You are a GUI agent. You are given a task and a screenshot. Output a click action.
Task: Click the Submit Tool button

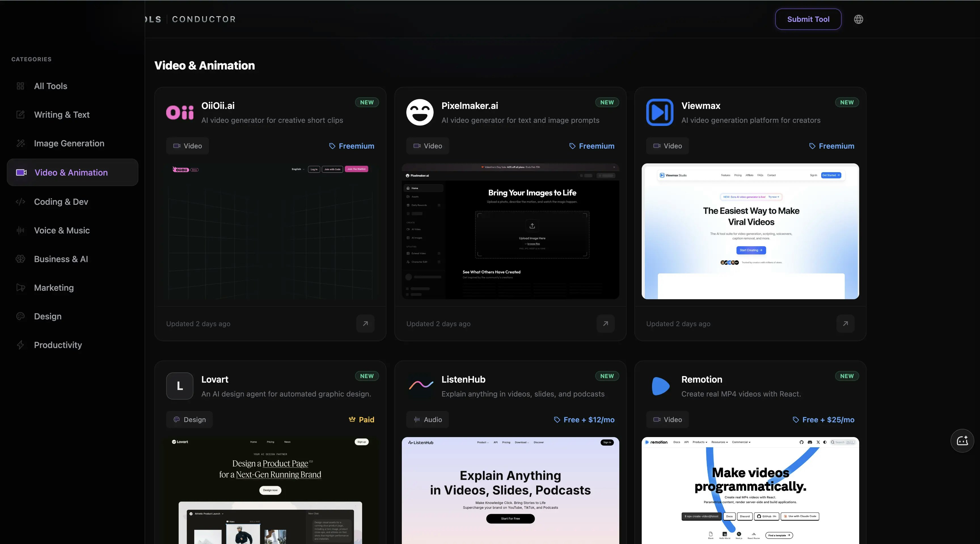[808, 19]
